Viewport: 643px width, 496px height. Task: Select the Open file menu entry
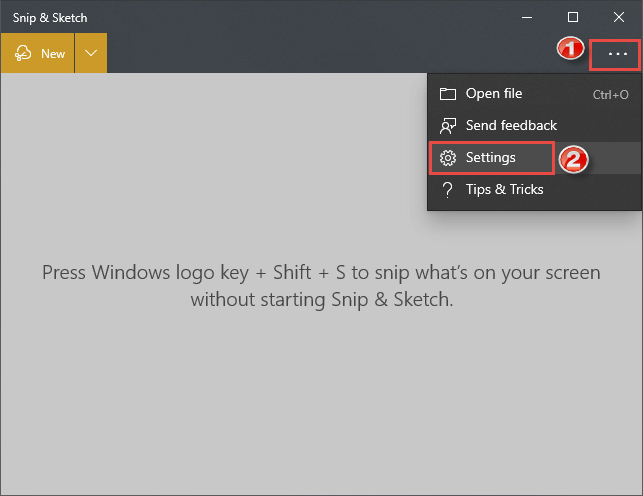(534, 94)
